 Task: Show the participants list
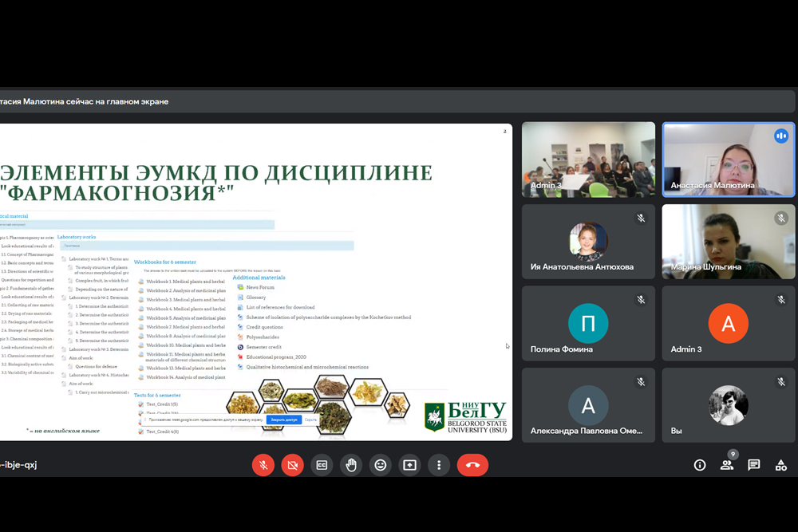[727, 465]
